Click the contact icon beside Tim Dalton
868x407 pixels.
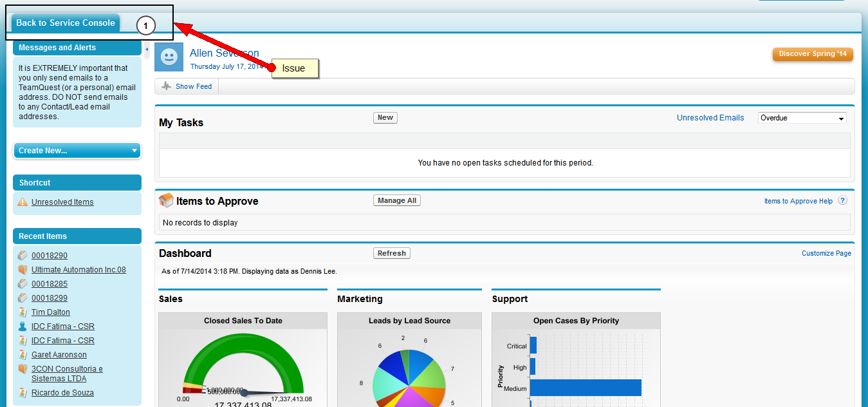[x=23, y=312]
